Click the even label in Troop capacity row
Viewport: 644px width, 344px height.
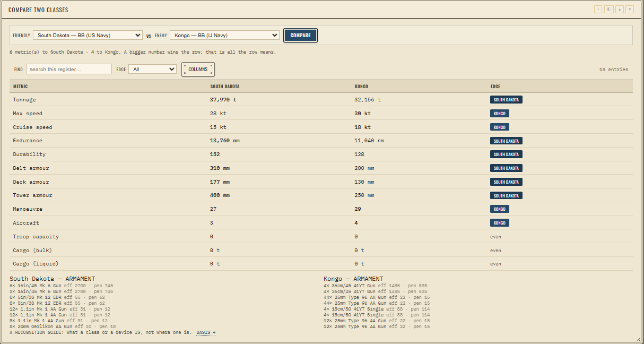(x=495, y=236)
